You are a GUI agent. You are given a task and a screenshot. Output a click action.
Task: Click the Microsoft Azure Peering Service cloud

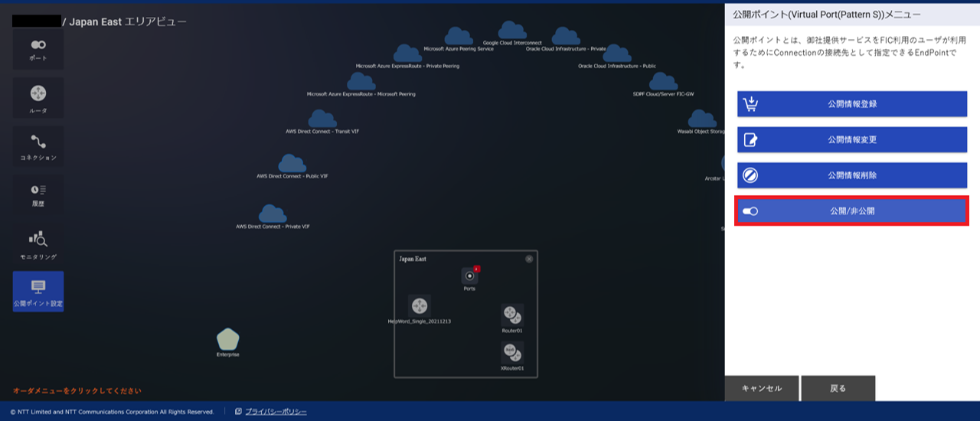point(459,36)
